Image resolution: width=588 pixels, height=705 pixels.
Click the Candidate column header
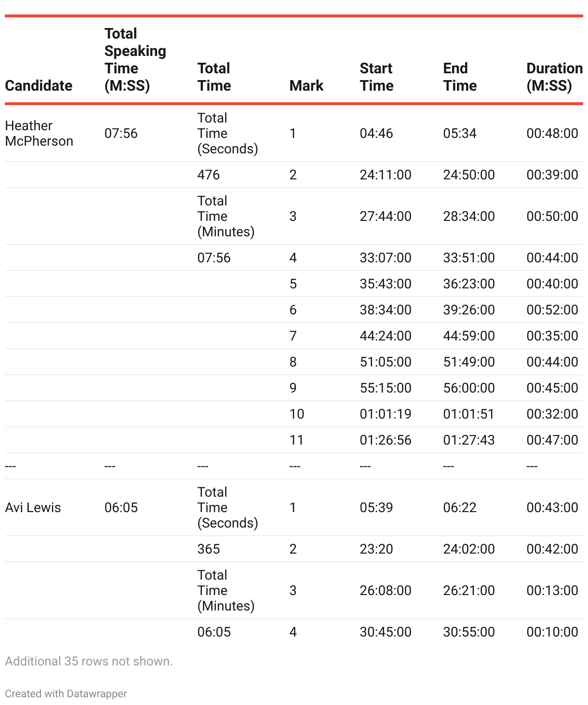pos(39,85)
